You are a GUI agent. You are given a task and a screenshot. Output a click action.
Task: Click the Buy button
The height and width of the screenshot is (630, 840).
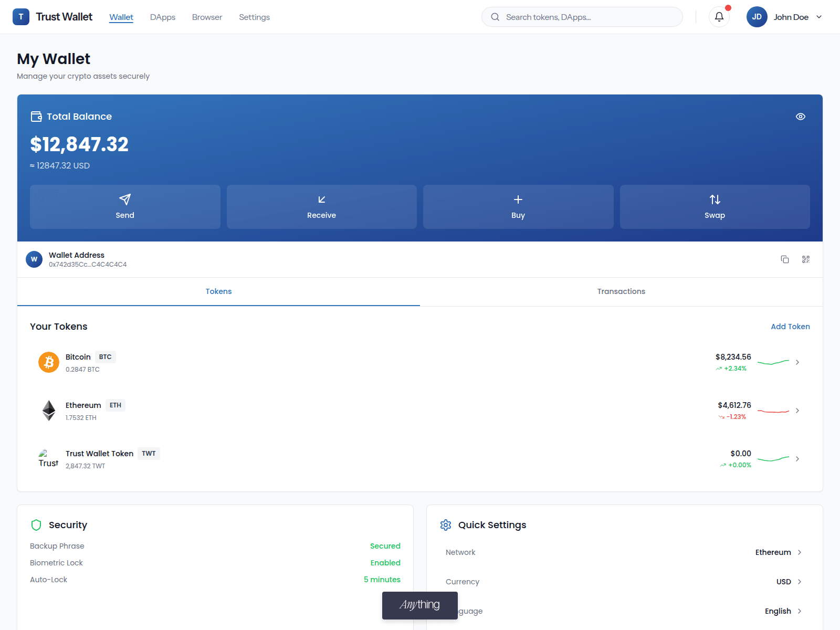click(518, 206)
